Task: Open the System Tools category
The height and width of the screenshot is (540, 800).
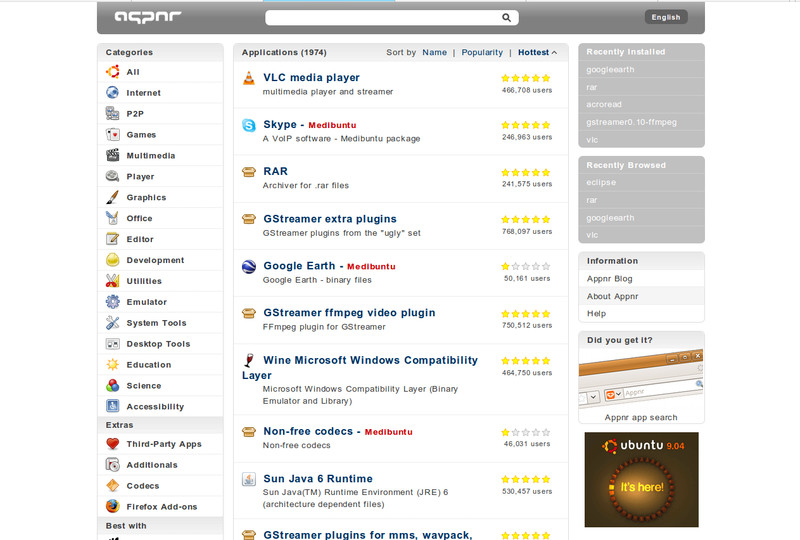Action: click(x=156, y=323)
